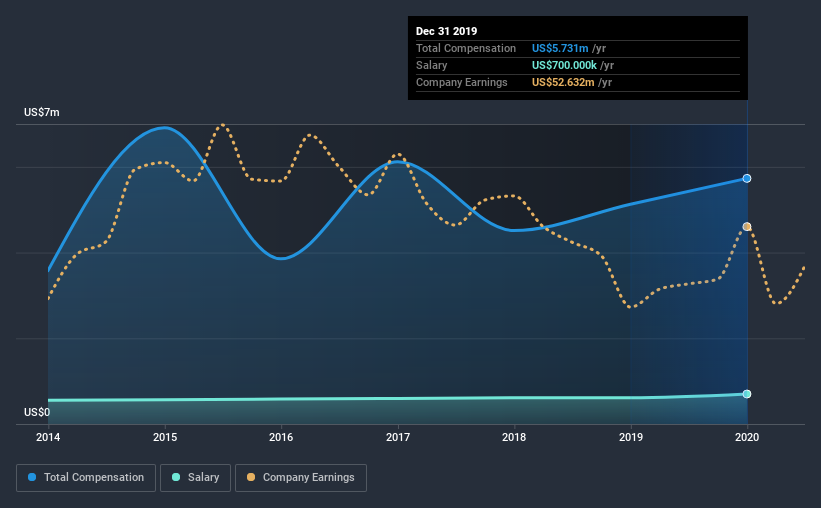Click the 2018 x-axis label
This screenshot has height=508, width=821.
(x=514, y=437)
